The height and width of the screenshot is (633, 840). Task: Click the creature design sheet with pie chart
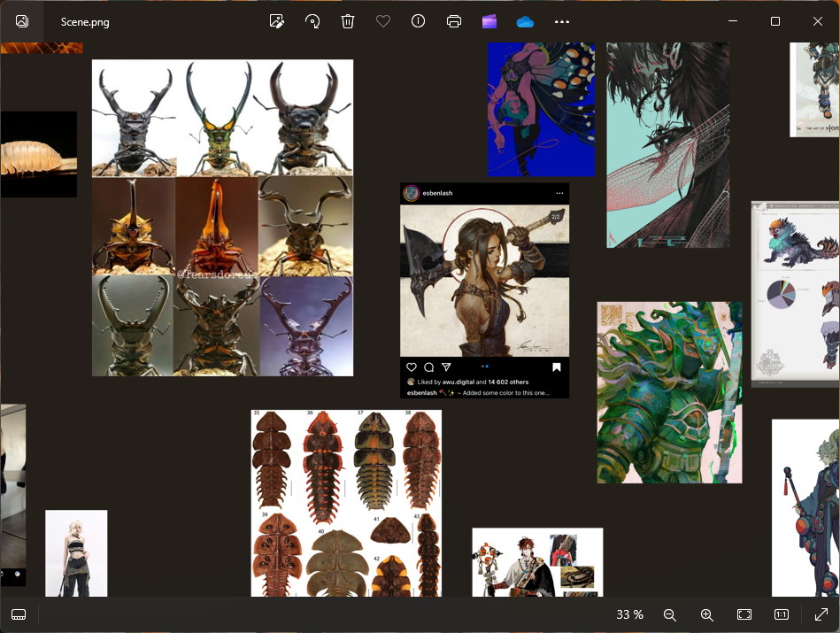coord(796,294)
